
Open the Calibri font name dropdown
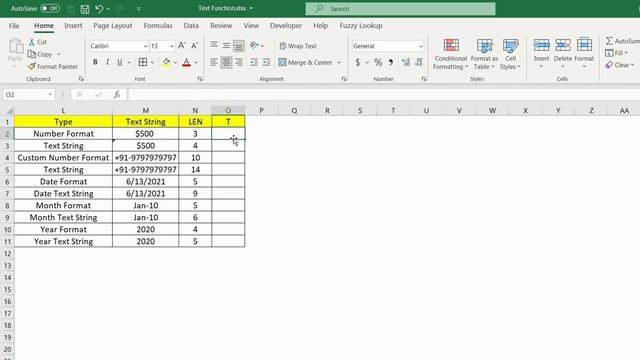[x=145, y=46]
